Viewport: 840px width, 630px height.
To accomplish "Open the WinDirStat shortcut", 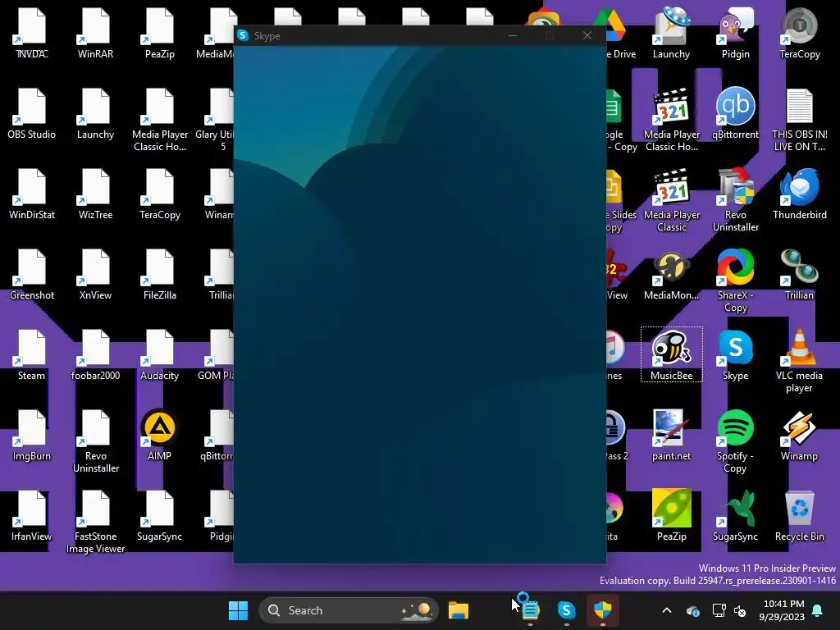I will click(32, 194).
